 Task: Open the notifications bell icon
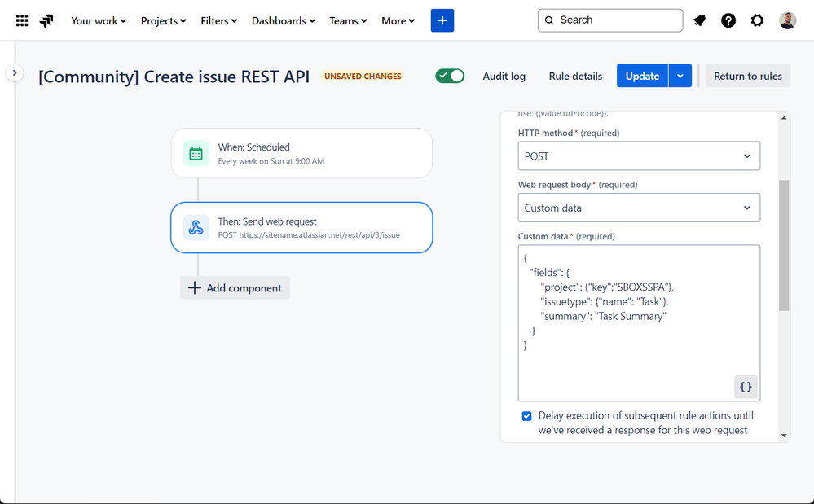tap(699, 20)
